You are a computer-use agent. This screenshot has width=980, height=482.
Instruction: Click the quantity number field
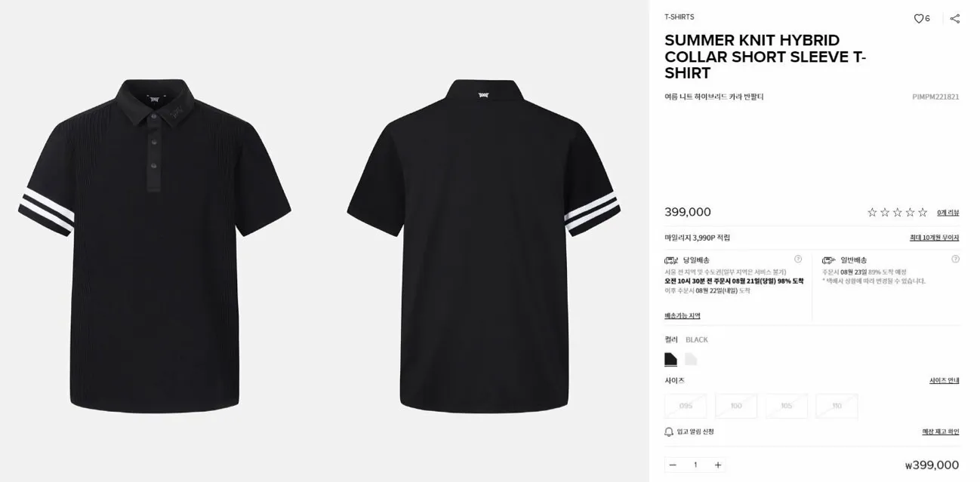coord(695,465)
